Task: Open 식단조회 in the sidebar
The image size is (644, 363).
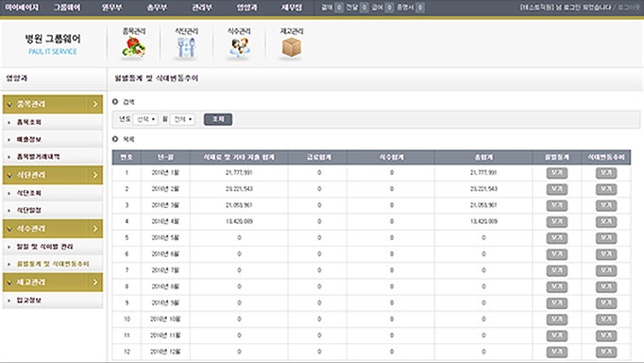Action: click(28, 193)
